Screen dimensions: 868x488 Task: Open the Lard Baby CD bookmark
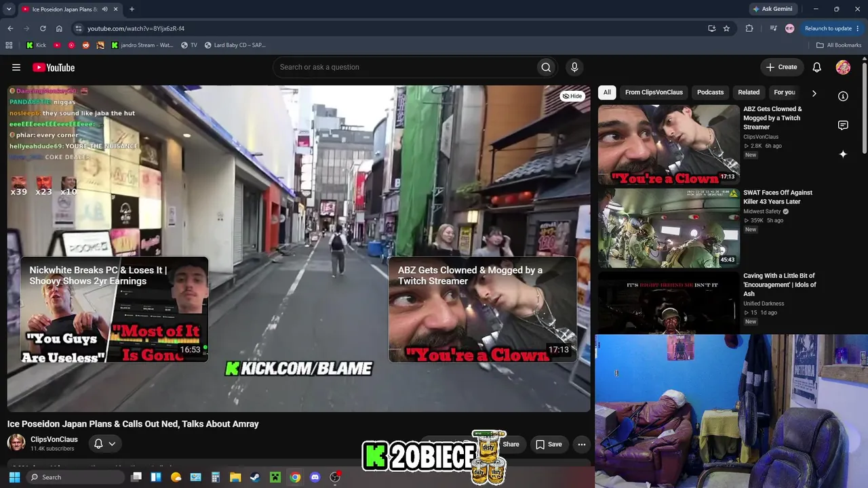235,45
